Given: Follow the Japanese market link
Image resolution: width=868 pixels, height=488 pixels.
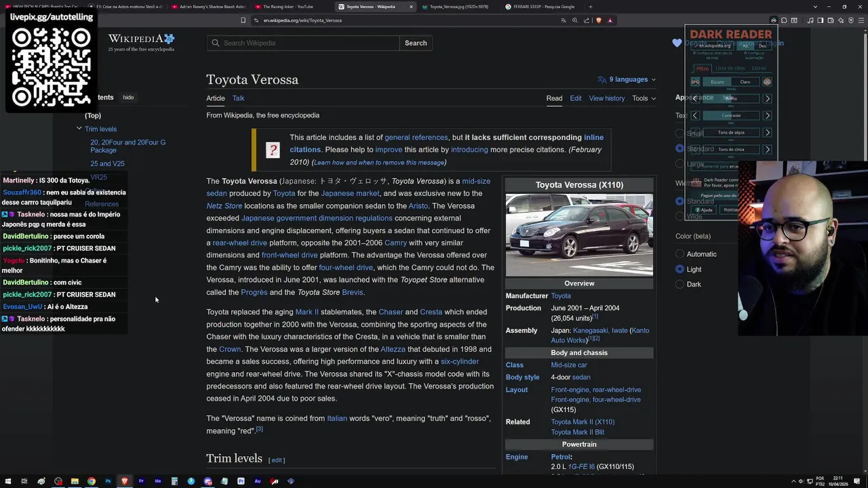Looking at the screenshot, I should 351,193.
